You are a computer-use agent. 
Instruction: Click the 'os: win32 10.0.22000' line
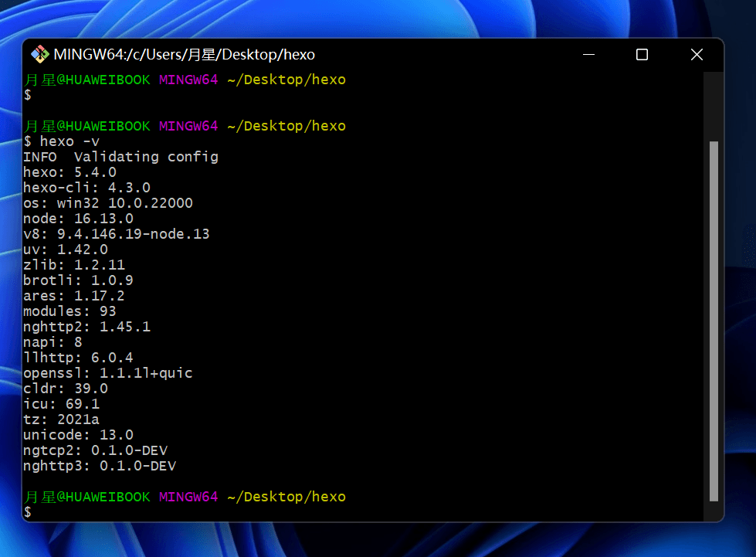coord(108,203)
